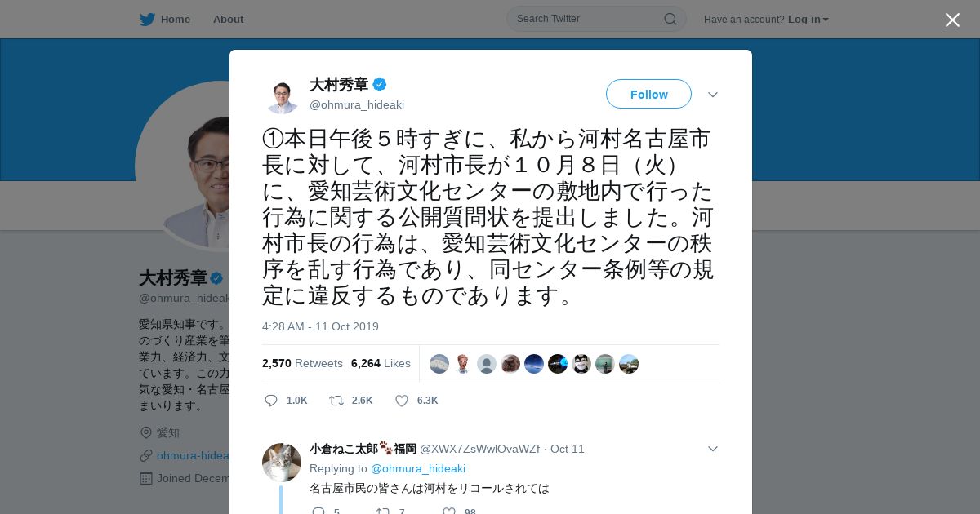Screen dimensions: 980x514
Task: Click the blue verified badge beside 大村秀章
Action: [x=380, y=84]
